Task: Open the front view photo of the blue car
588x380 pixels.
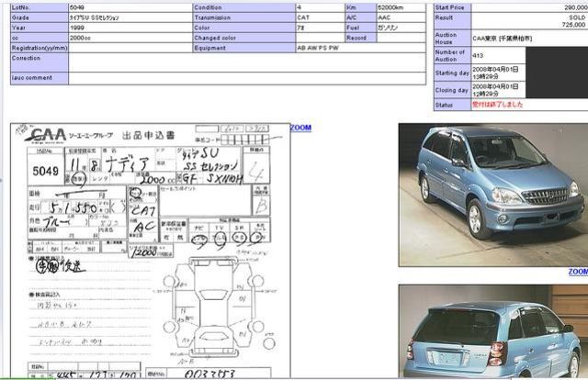Action: point(492,195)
